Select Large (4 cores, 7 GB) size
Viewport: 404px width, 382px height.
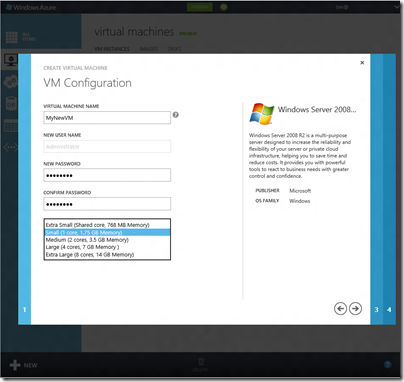coord(107,247)
